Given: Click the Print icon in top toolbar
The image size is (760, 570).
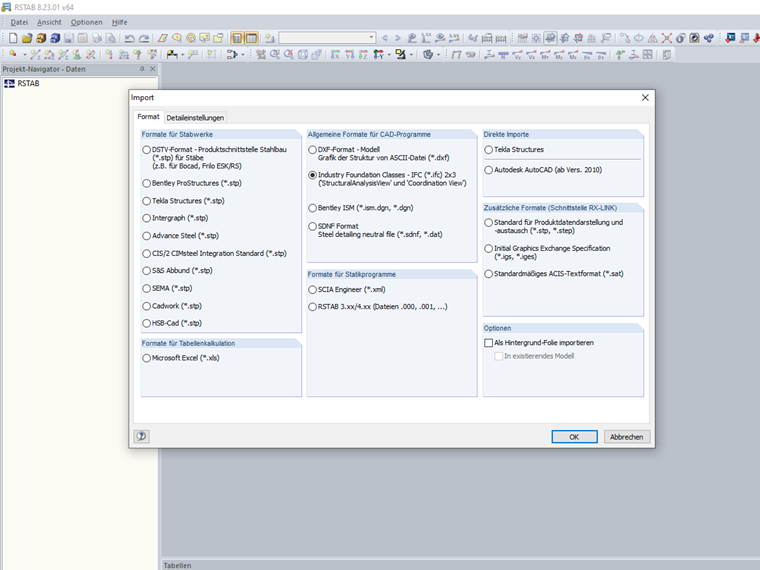Looking at the screenshot, I should coord(97,38).
